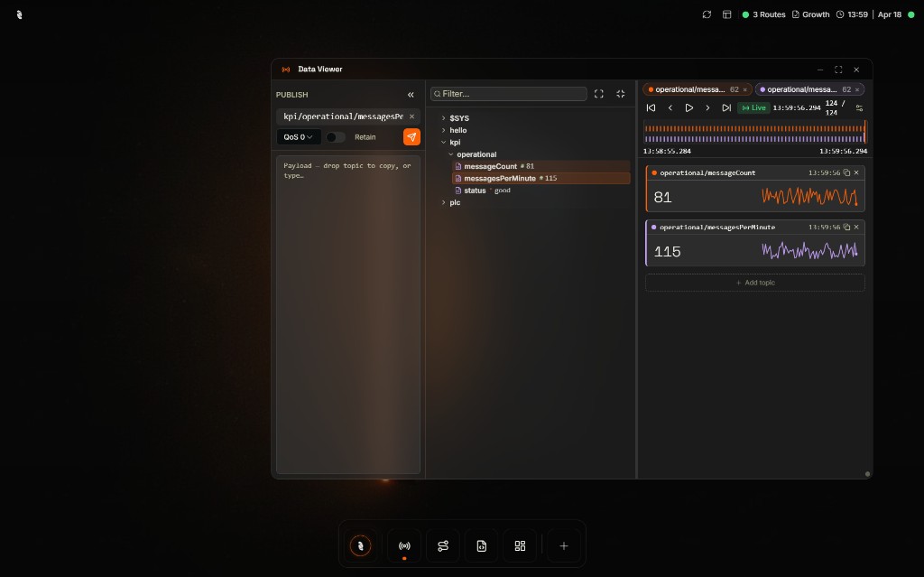The image size is (924, 577).
Task: Click the 124 / 124 message counter
Action: 835,107
